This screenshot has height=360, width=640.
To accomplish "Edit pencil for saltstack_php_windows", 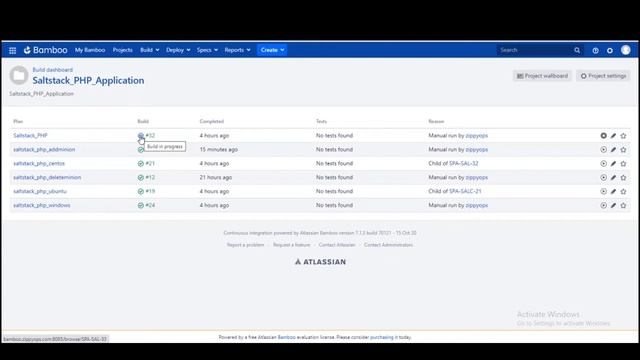I will coord(613,205).
